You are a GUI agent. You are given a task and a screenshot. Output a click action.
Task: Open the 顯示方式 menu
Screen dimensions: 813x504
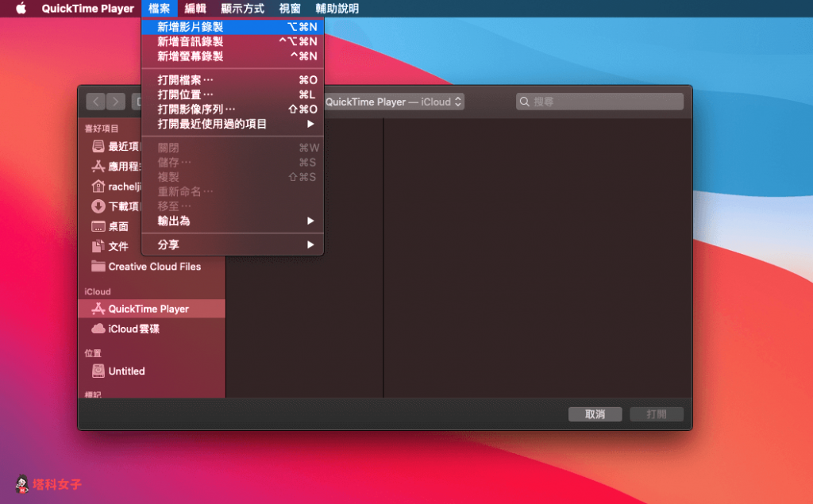click(x=243, y=8)
